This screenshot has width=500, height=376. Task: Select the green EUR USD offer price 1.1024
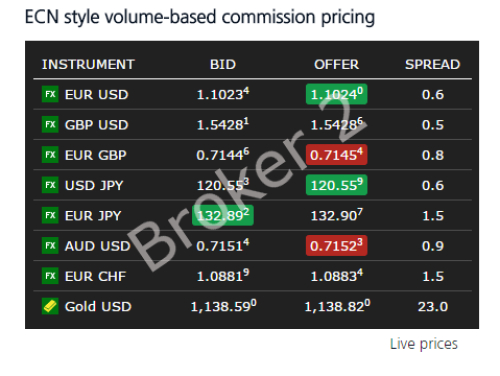336,94
